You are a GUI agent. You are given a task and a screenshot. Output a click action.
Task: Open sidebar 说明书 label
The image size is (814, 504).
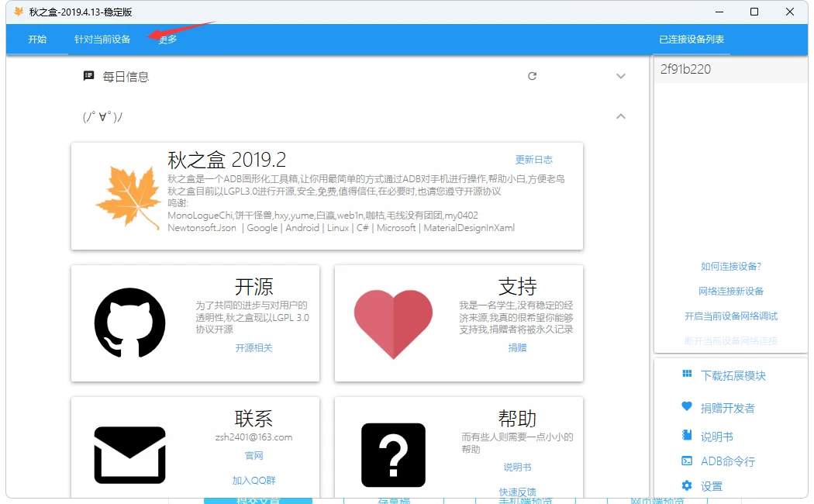click(x=717, y=437)
